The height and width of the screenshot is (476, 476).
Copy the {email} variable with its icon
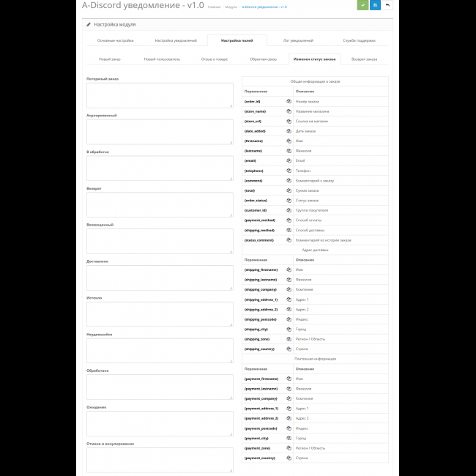[289, 160]
